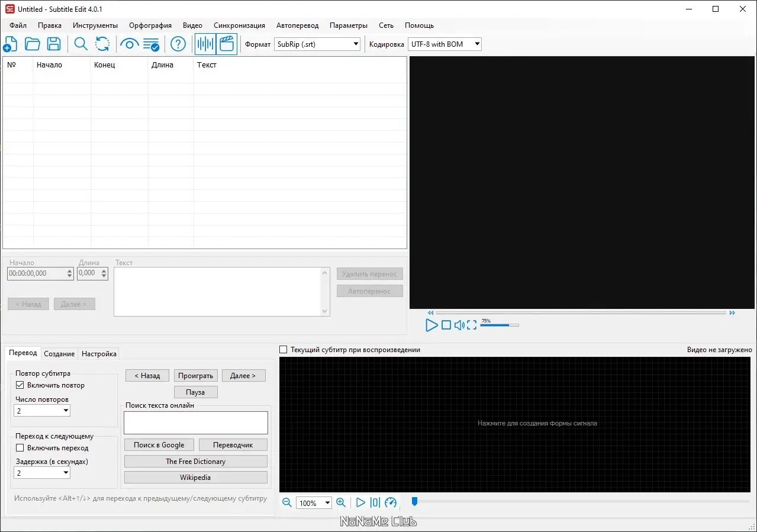Click the Переводчик button
This screenshot has height=532, width=757.
coord(233,445)
